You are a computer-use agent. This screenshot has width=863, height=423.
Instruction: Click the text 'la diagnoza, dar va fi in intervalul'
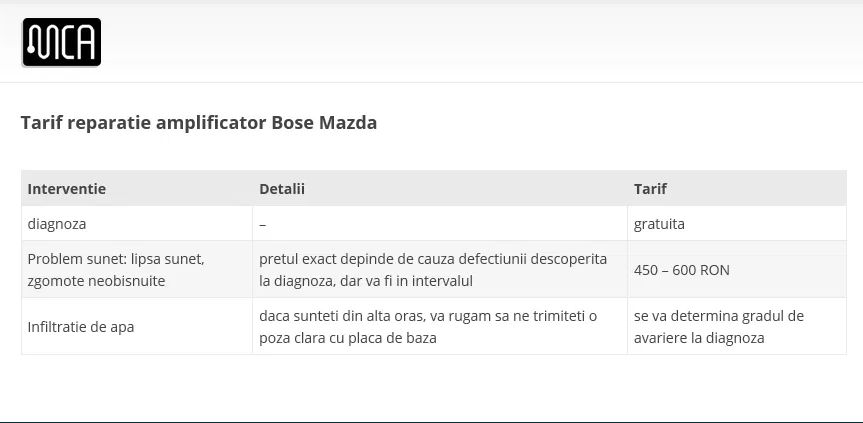click(366, 281)
